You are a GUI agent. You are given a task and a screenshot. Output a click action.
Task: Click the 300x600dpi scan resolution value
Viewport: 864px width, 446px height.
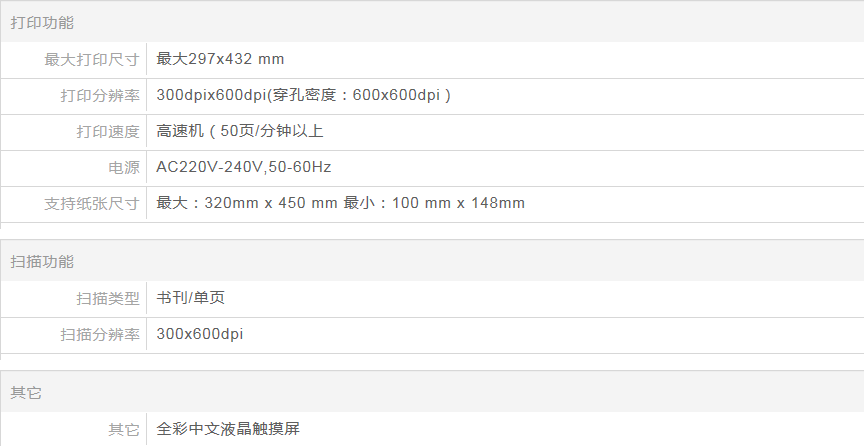199,333
